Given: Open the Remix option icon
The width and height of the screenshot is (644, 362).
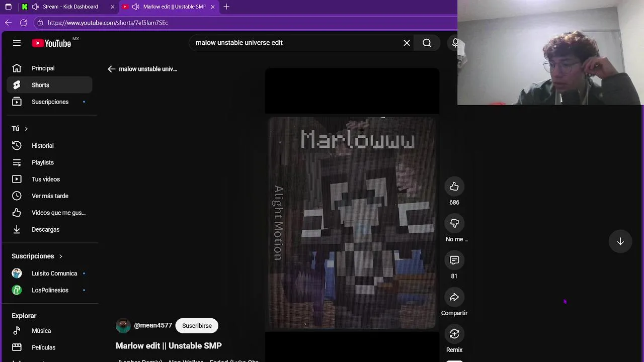Looking at the screenshot, I should [x=454, y=334].
